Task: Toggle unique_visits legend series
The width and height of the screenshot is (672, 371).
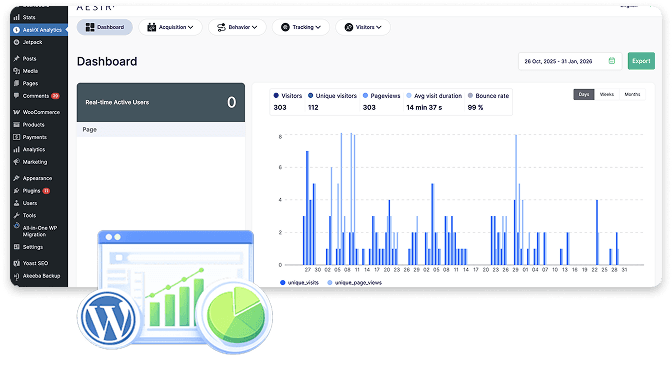Action: click(x=299, y=283)
